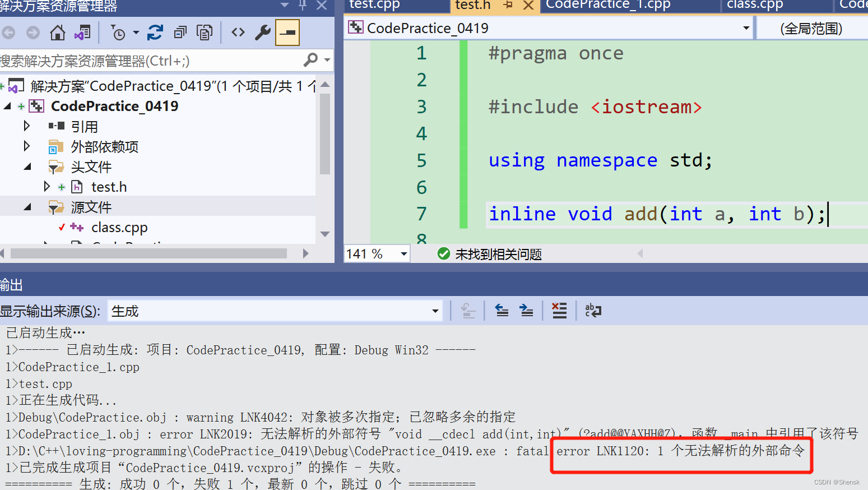
Task: Toggle the Preview Selected Items button
Action: 287,33
